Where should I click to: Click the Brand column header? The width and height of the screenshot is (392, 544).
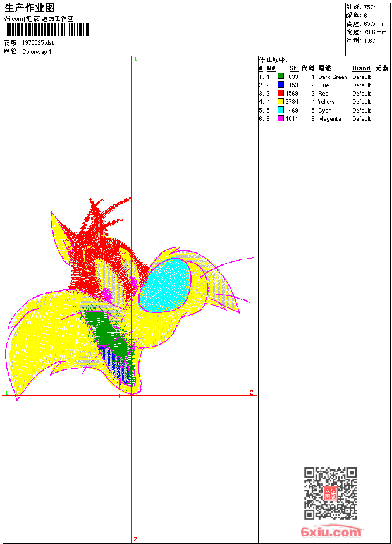(x=361, y=68)
